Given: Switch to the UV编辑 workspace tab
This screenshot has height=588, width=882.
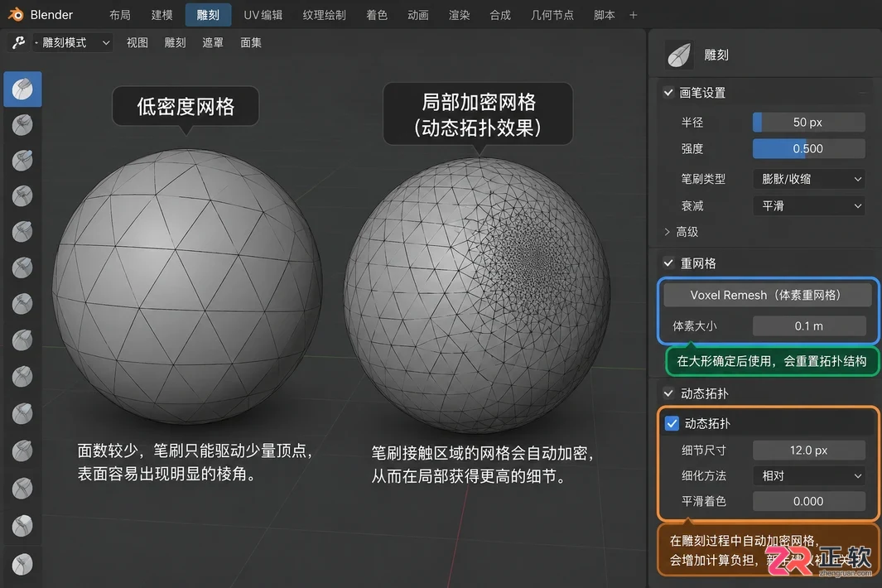Looking at the screenshot, I should [x=263, y=15].
